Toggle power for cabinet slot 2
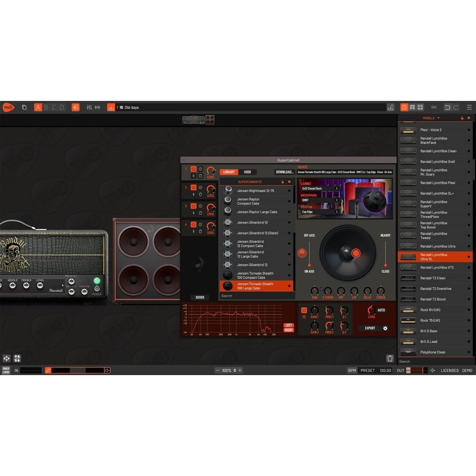 pyautogui.click(x=193, y=188)
